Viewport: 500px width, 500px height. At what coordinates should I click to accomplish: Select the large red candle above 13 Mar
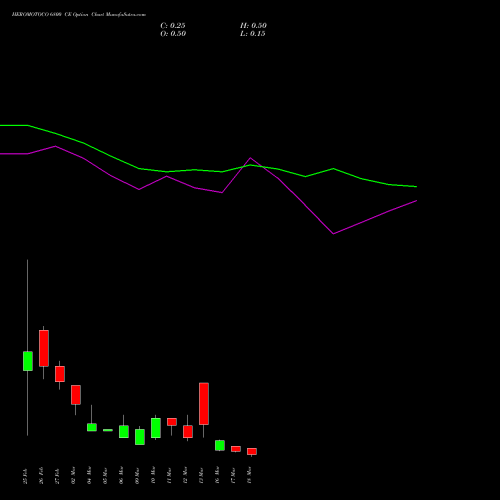coord(204,404)
